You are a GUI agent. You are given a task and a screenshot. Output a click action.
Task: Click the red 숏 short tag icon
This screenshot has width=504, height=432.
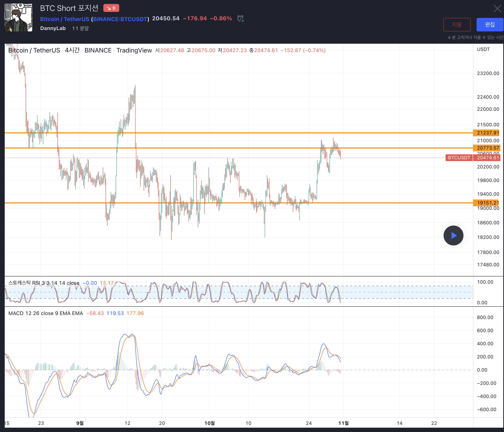tap(111, 8)
